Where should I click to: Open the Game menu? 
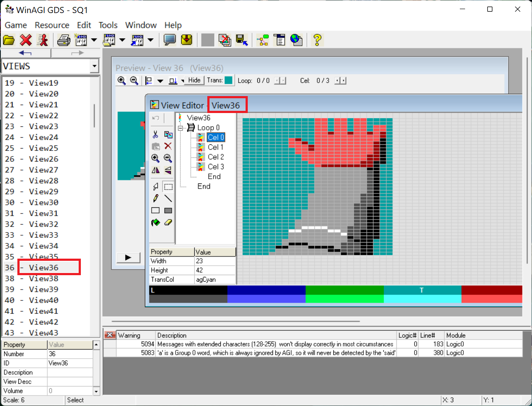[16, 25]
